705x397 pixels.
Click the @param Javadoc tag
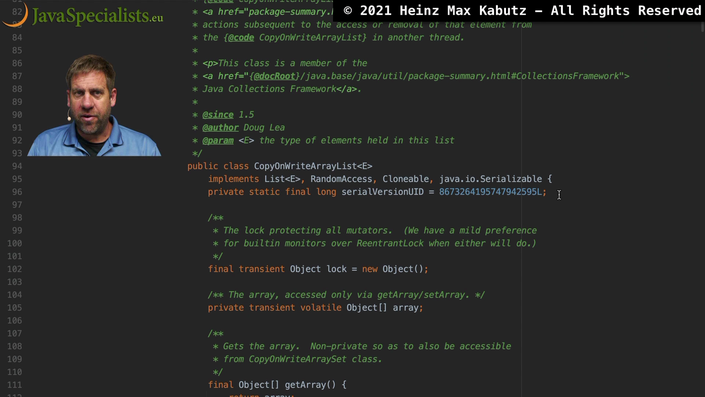218,140
